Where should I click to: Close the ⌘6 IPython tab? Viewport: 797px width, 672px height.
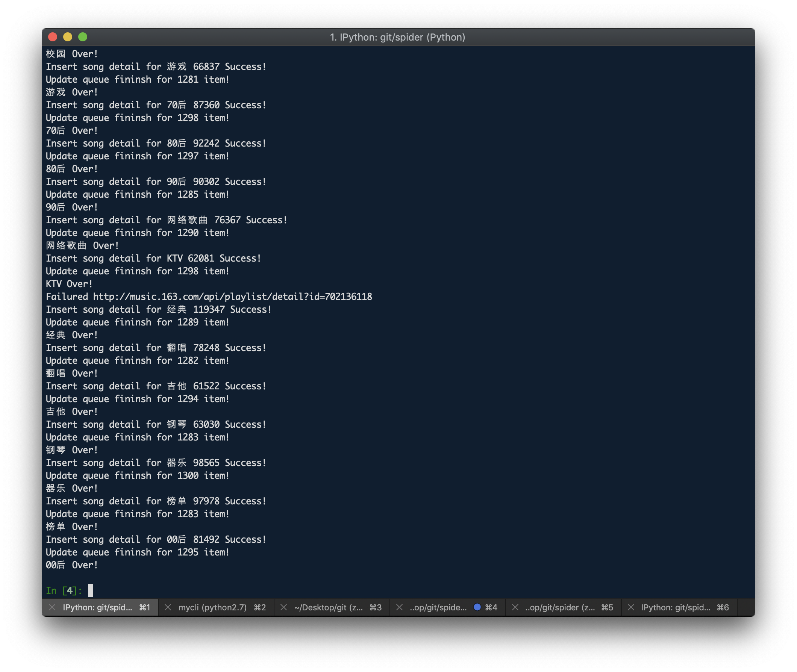click(x=631, y=607)
